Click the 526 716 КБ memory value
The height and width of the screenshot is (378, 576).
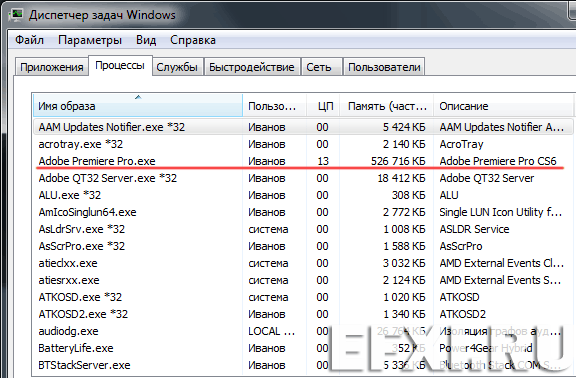point(398,161)
